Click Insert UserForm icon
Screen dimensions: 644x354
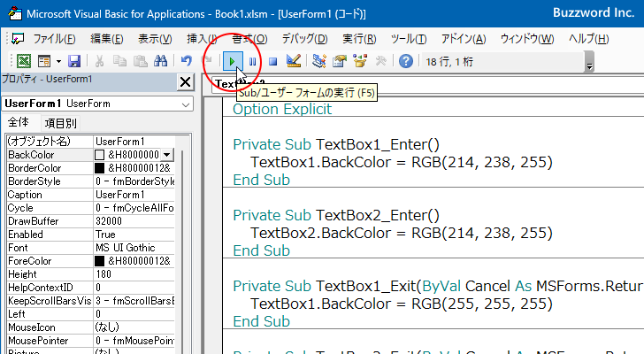click(44, 62)
